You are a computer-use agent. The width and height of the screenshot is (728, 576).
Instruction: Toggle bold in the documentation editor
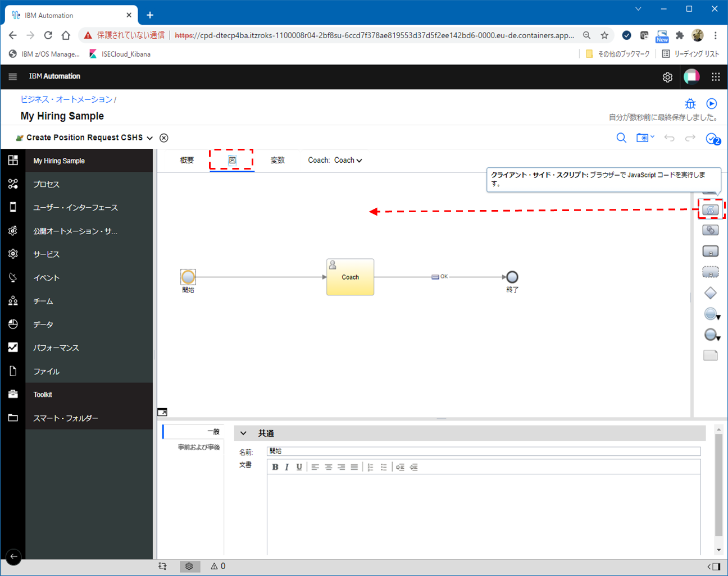coord(275,467)
